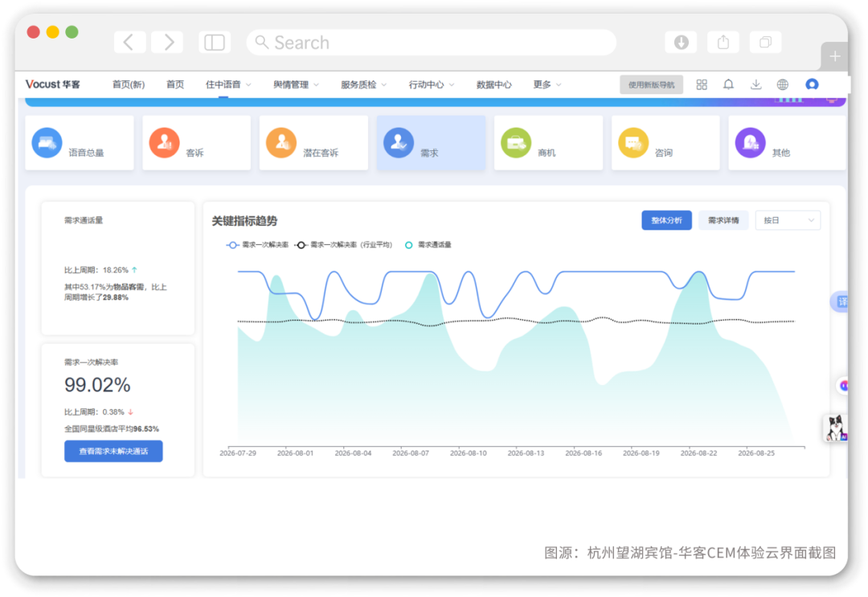Click the red window close dot
The width and height of the screenshot is (868, 597).
33,32
